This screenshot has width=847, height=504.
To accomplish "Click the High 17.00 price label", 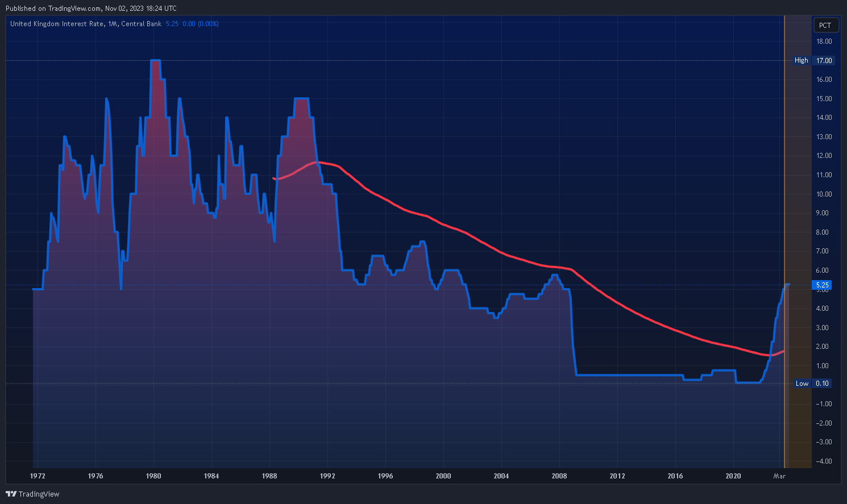I will pyautogui.click(x=813, y=60).
